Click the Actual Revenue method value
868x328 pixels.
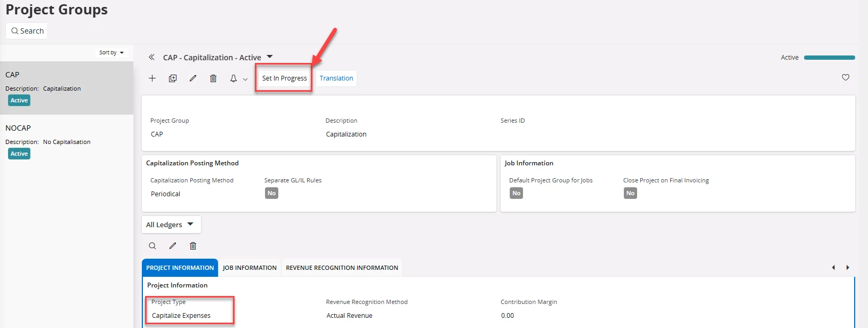(349, 316)
